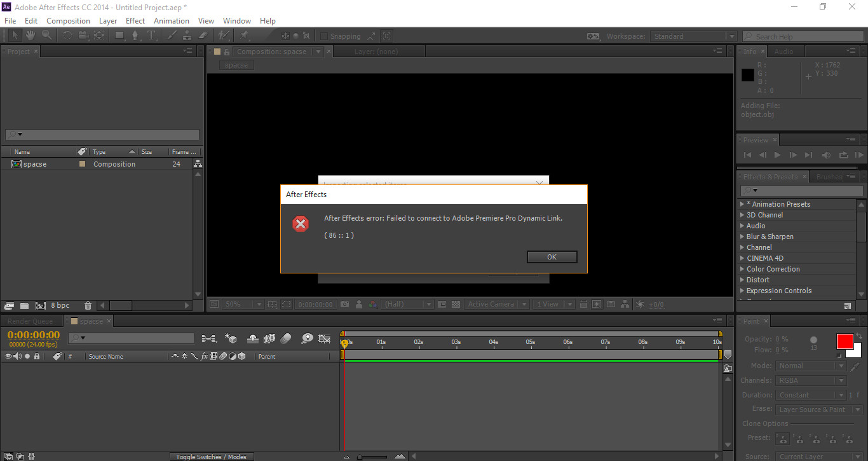The width and height of the screenshot is (868, 461).
Task: Select the Brush tool
Action: (x=172, y=36)
